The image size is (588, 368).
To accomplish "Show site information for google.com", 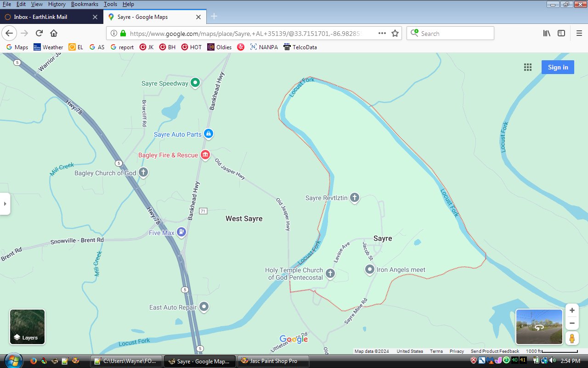I will tap(114, 33).
